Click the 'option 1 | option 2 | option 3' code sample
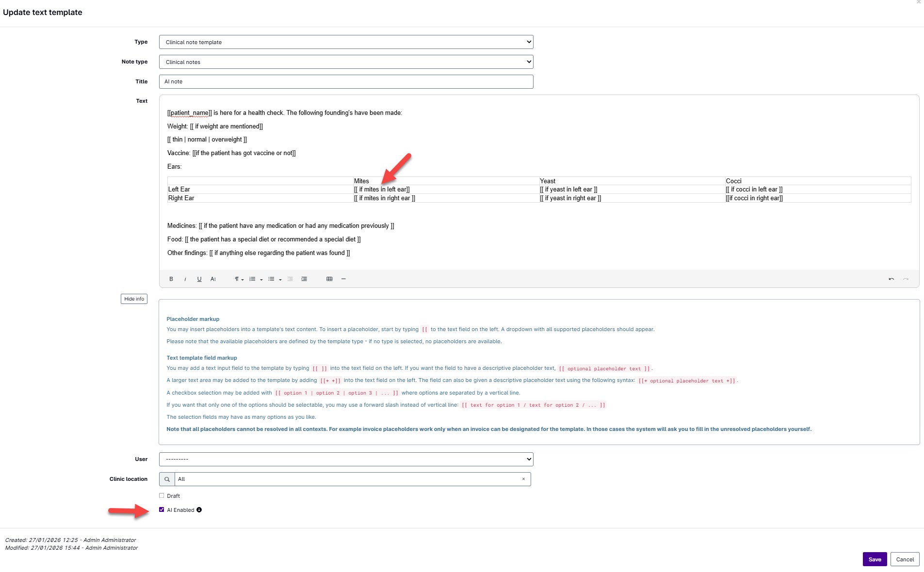The height and width of the screenshot is (572, 924). 337,393
